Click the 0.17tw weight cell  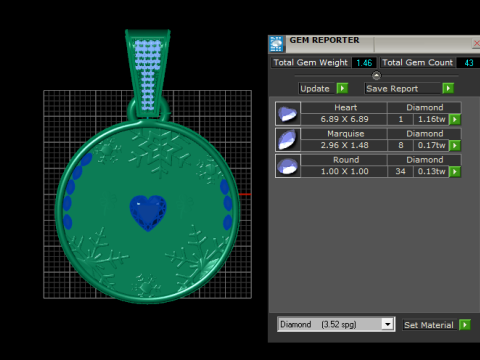(x=431, y=145)
